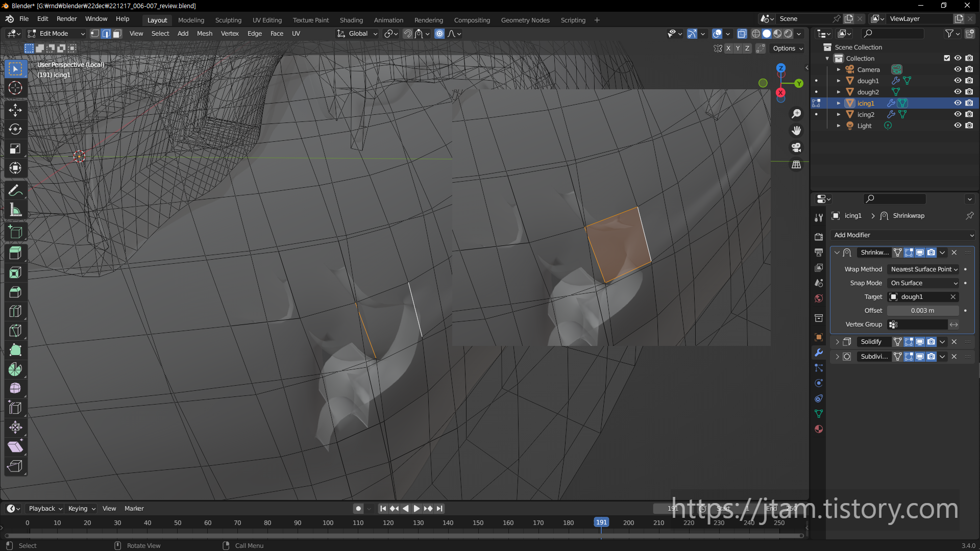
Task: Expand the Solidify modifier panel
Action: click(837, 342)
